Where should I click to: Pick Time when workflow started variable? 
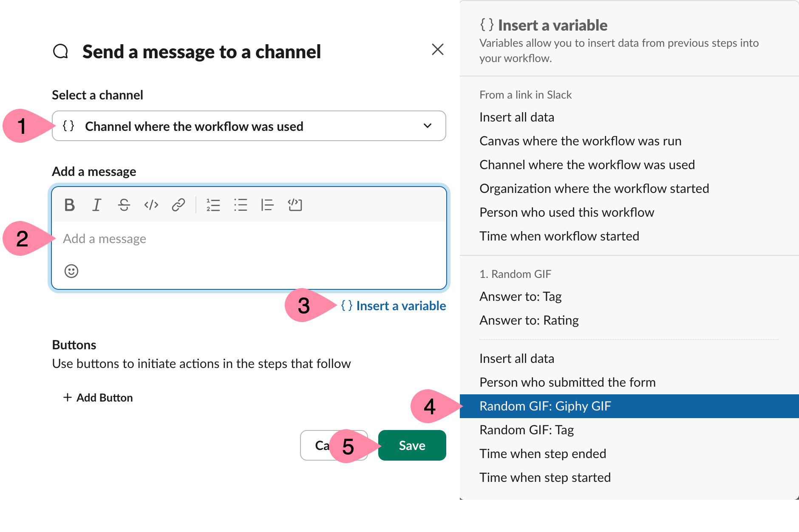559,236
